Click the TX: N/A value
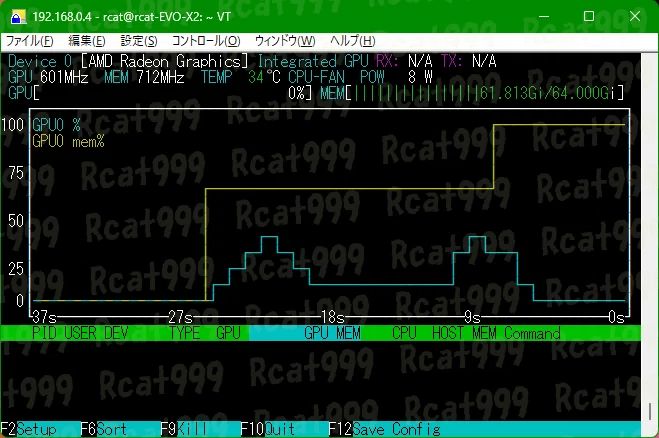The width and height of the screenshot is (659, 438). click(468, 61)
